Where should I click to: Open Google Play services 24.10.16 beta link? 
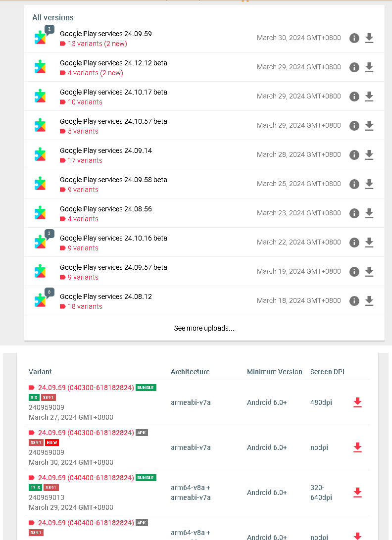pos(113,238)
